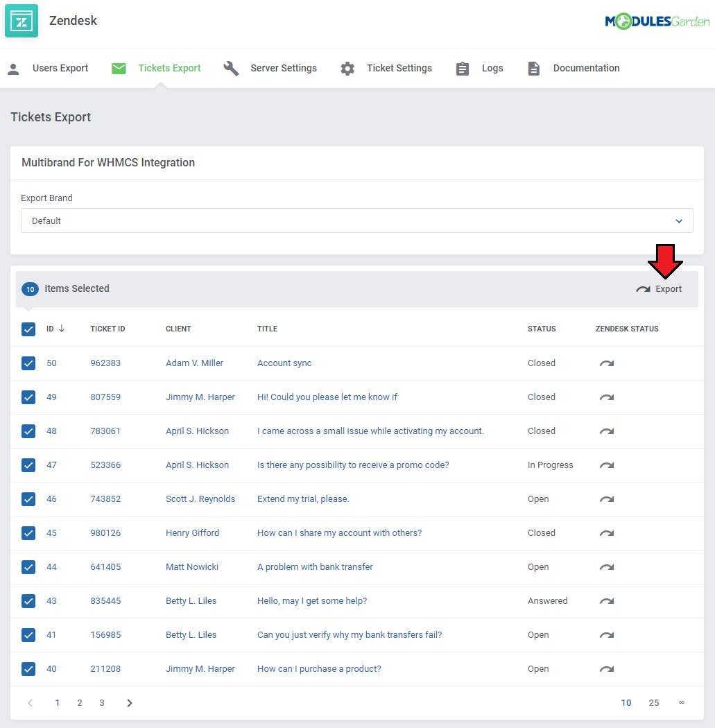Click the ModulesGarden logo
The image size is (715, 728).
(x=657, y=21)
